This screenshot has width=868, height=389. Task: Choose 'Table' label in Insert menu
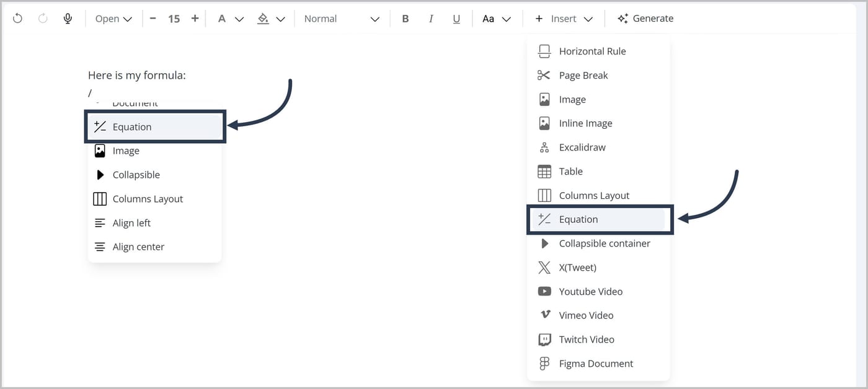pos(571,172)
